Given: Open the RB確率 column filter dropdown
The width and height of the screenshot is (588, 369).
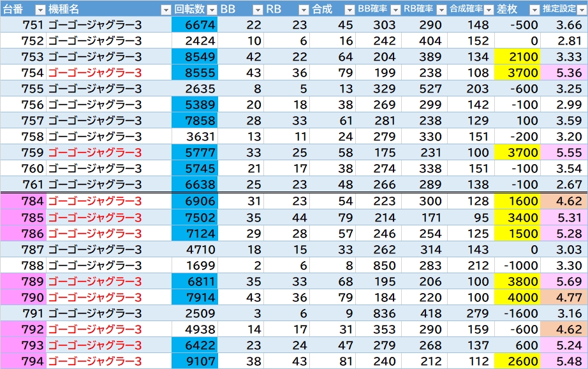Looking at the screenshot, I should coord(442,10).
